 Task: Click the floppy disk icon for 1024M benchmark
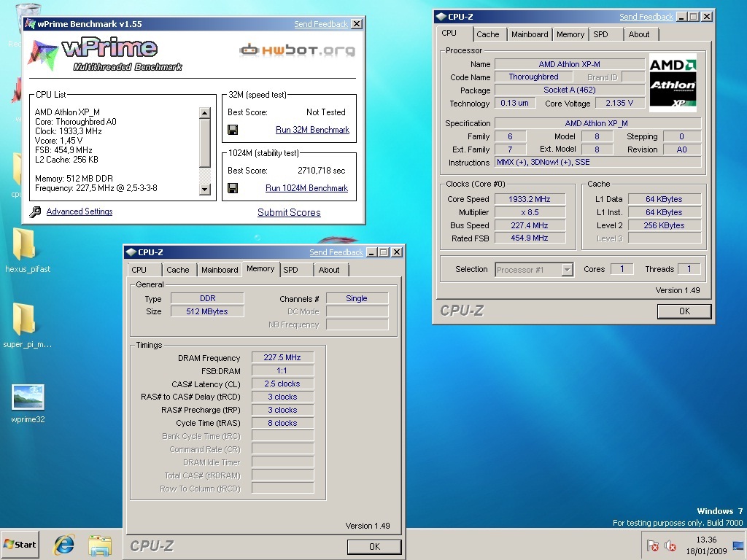(233, 188)
